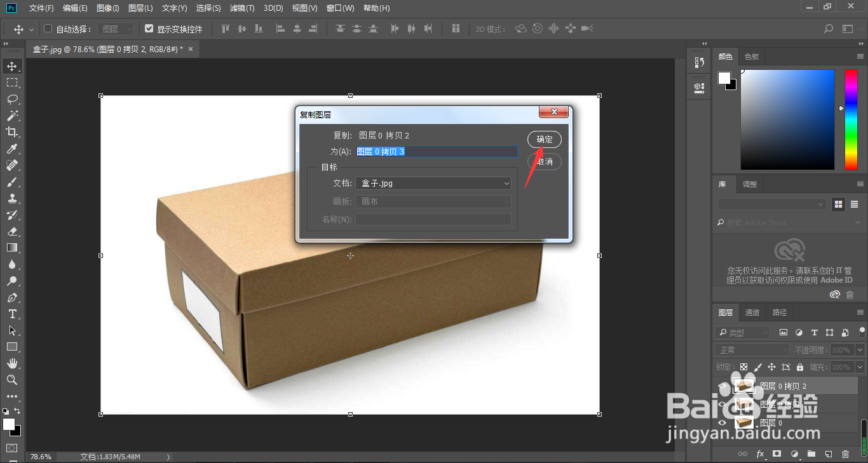
Task: Select the Hand tool
Action: pos(11,363)
